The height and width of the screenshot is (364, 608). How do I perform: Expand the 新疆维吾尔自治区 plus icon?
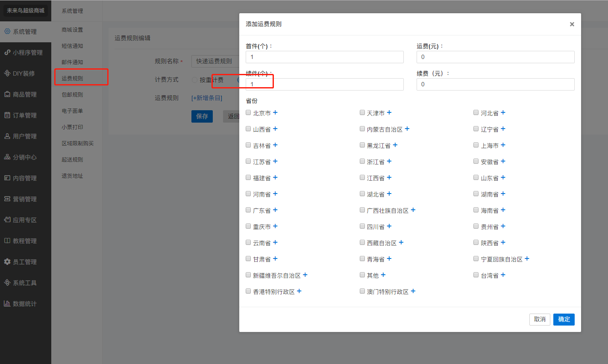pos(305,275)
